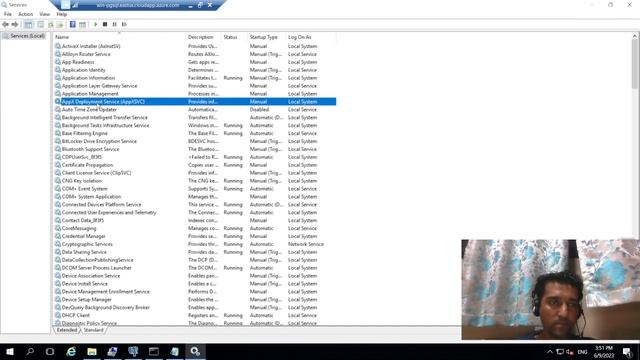Click the gear icon of Base Filtering Engine
This screenshot has height=360, width=640.
tap(58, 133)
